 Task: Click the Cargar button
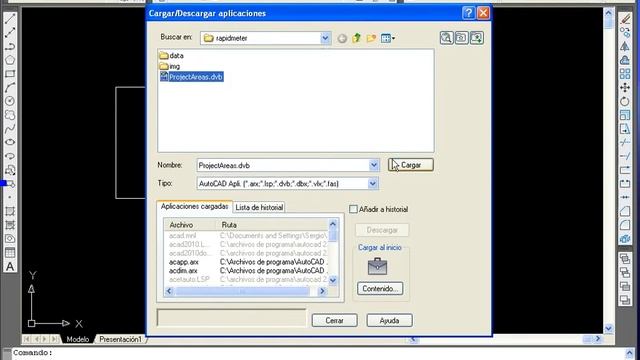(411, 165)
